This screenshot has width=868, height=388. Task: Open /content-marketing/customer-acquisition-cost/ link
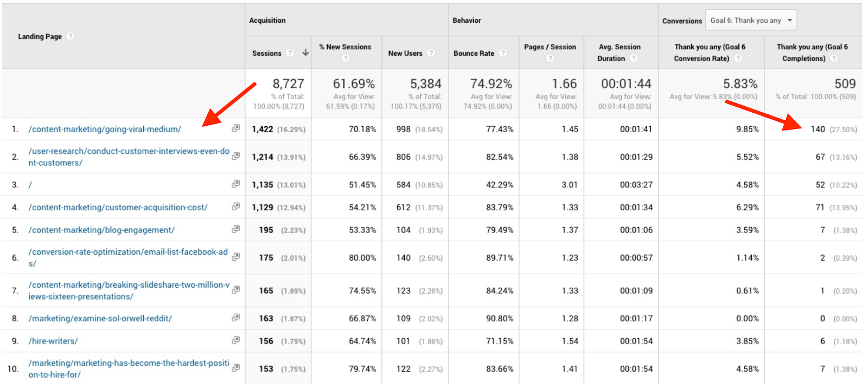tap(118, 207)
